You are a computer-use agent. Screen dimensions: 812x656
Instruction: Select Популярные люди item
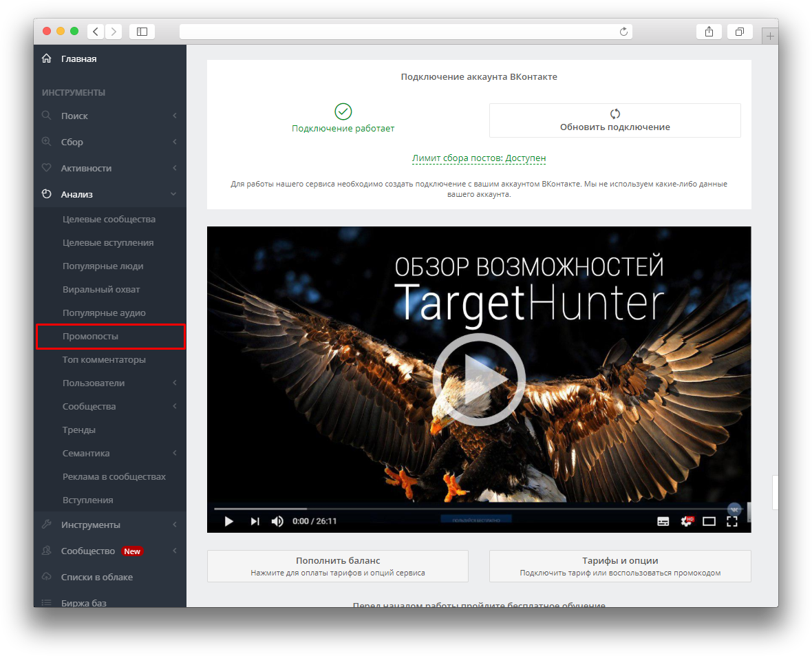coord(103,266)
